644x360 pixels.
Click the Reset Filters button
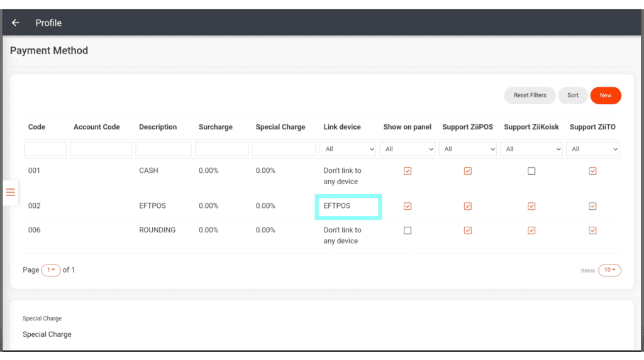coord(530,95)
